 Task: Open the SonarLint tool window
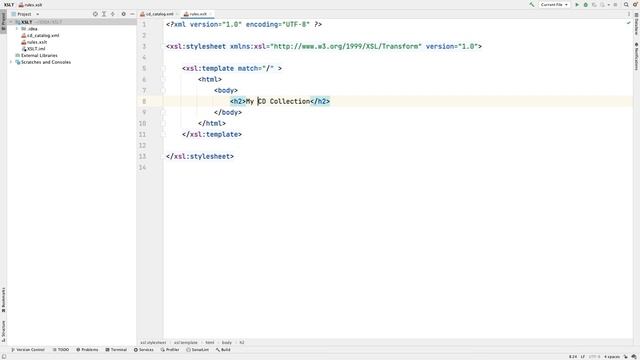198,350
